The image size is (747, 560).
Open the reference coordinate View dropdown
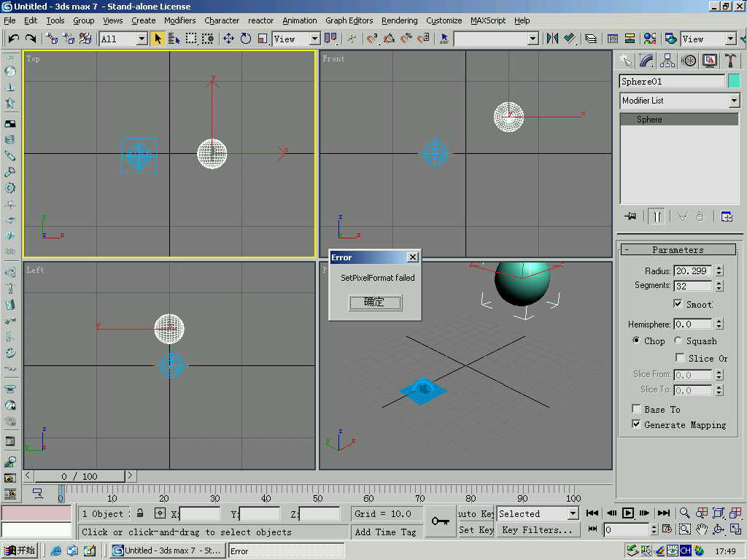(x=315, y=39)
